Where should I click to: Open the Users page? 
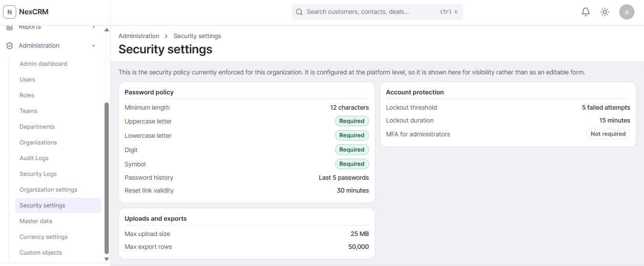tap(27, 80)
